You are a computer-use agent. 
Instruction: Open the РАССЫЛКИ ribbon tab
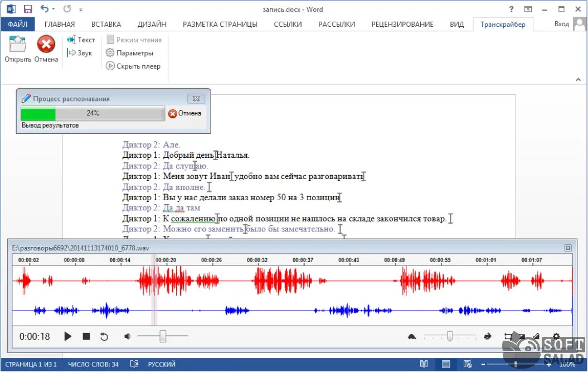point(337,25)
